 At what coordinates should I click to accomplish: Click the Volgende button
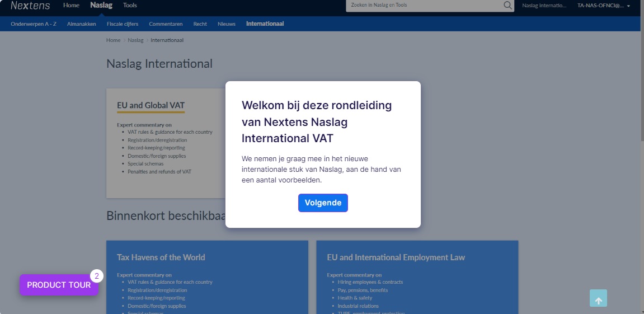pyautogui.click(x=323, y=203)
